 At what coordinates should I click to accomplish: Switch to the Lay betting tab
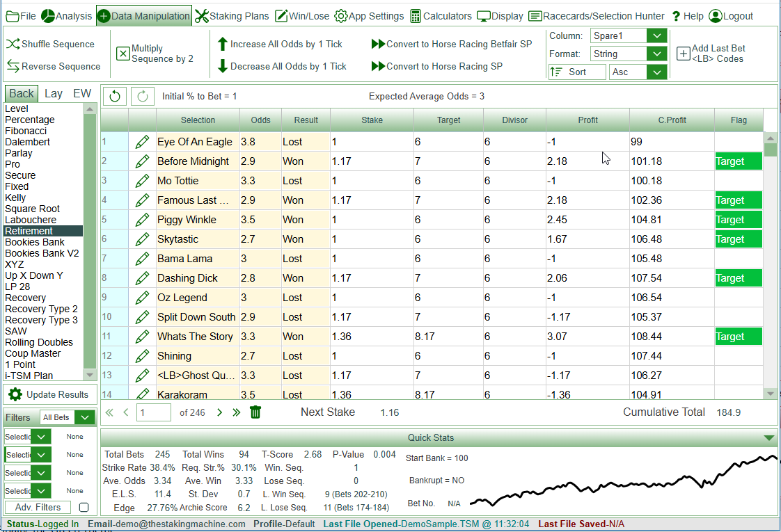(x=54, y=93)
